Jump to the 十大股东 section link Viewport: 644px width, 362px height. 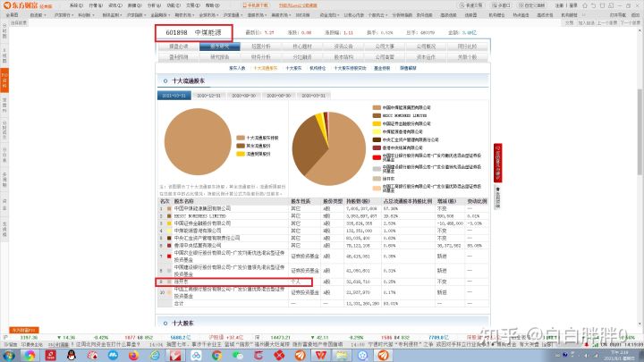[293, 68]
